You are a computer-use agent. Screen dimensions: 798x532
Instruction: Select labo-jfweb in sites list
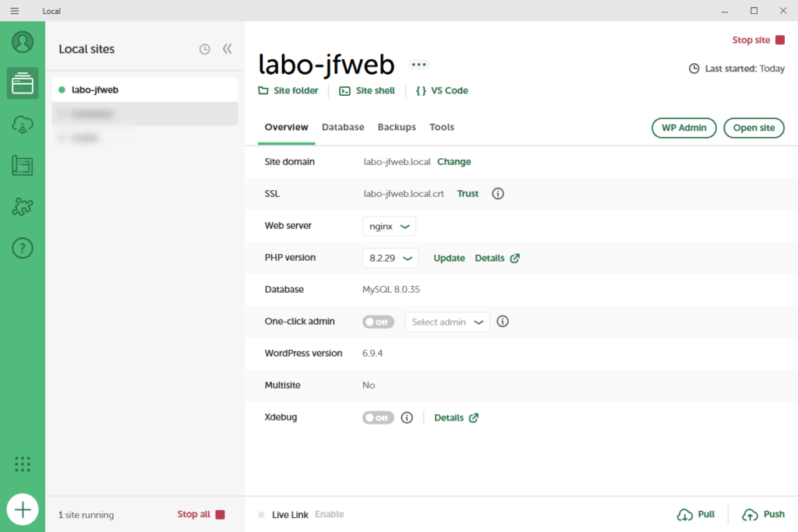point(145,90)
